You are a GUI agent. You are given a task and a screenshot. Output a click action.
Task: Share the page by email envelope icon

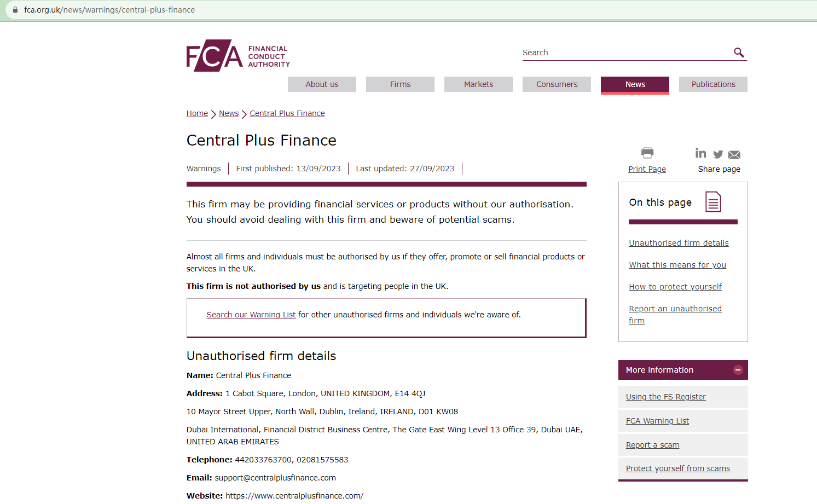(734, 154)
